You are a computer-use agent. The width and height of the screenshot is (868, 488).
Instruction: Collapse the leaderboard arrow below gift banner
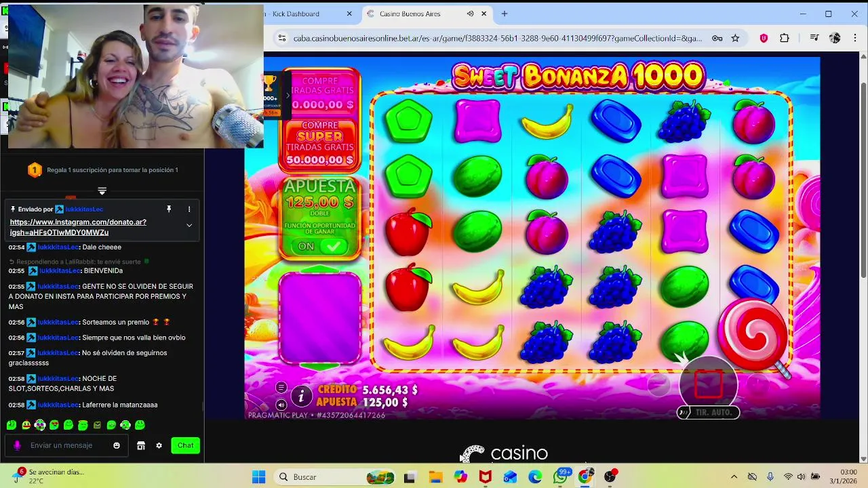[102, 190]
